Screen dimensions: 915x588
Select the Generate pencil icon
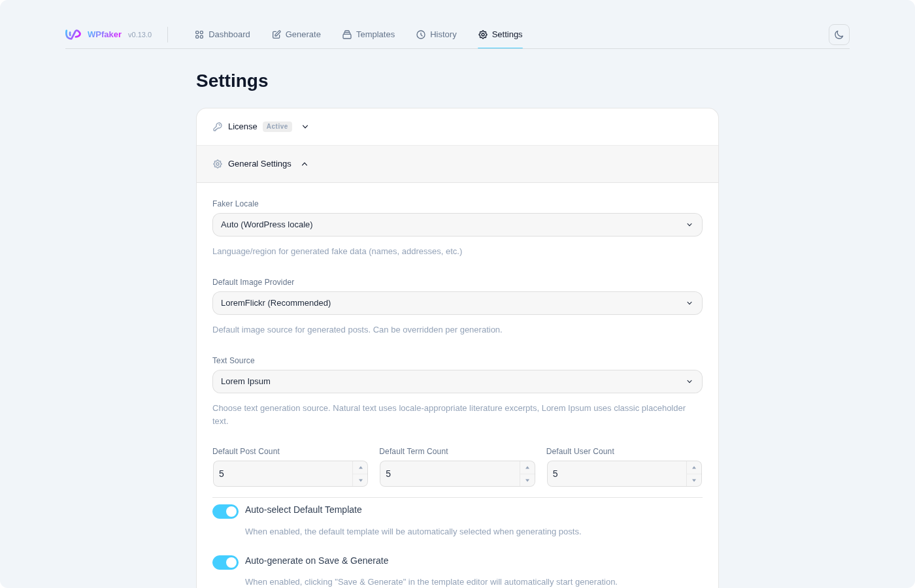(x=276, y=35)
